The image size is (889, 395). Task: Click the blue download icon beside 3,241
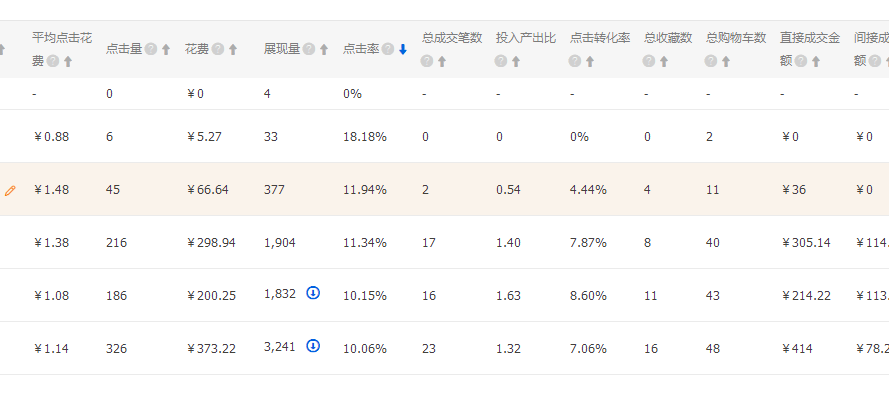(313, 346)
